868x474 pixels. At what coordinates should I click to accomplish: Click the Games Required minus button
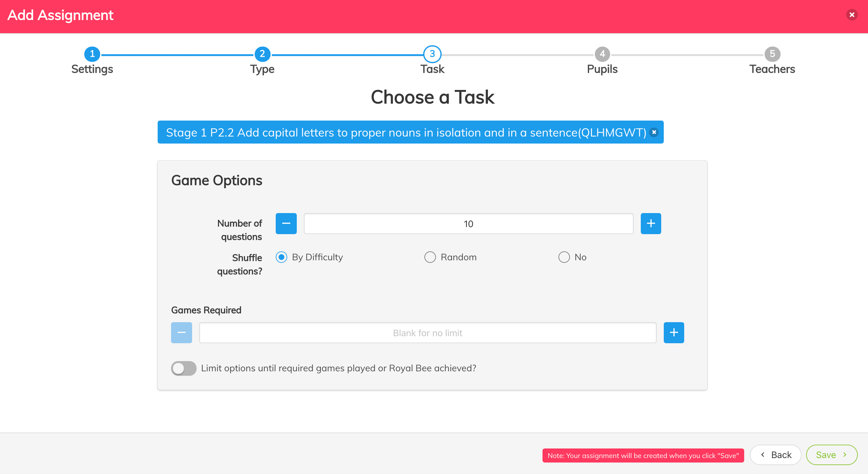(181, 332)
